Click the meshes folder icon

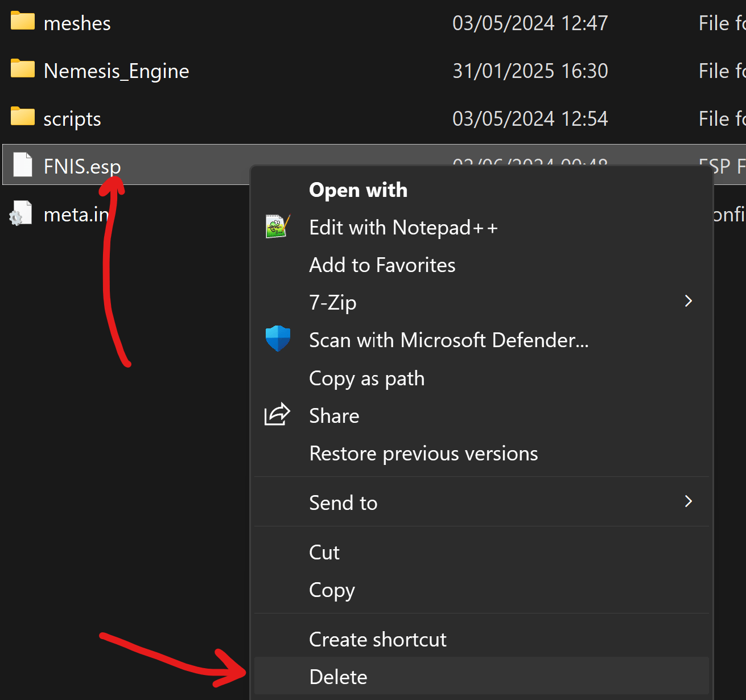(23, 22)
